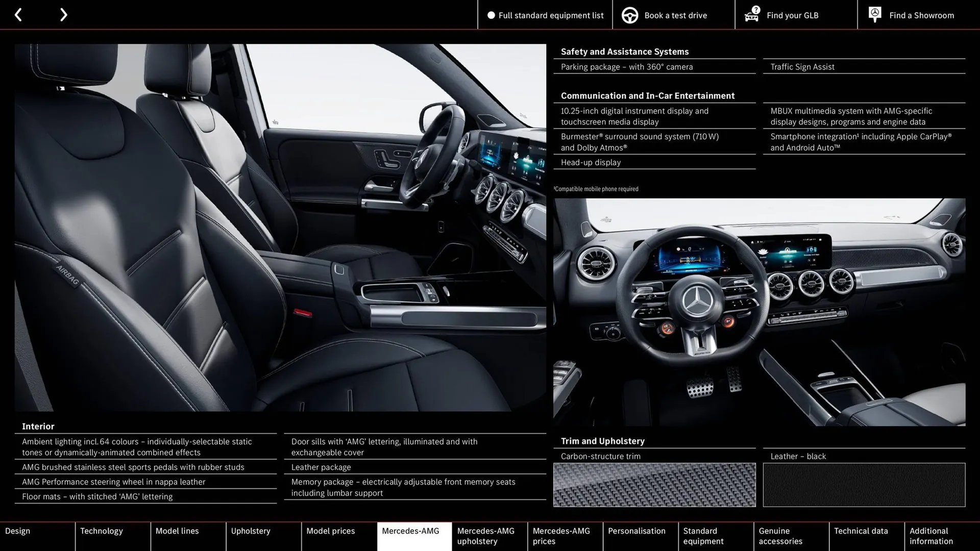Click the Mercedes star logo in the showroom icon
This screenshot has height=551, width=980.
pos(875,13)
